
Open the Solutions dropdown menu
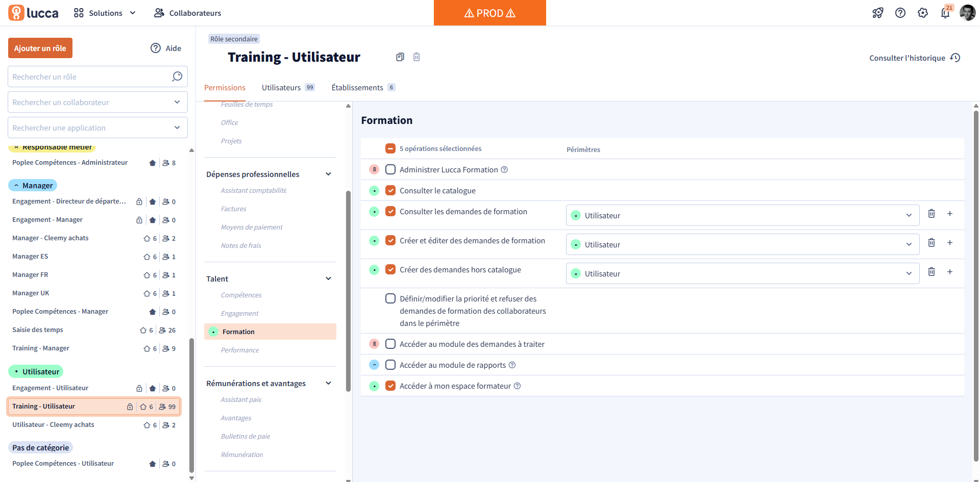pos(105,13)
